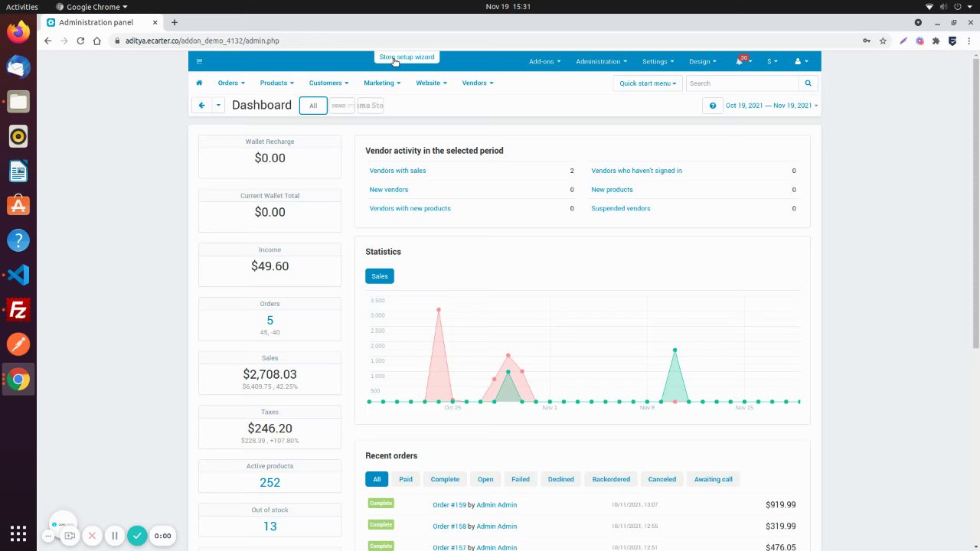Open the storefront cart icon in the blue bar

[199, 61]
